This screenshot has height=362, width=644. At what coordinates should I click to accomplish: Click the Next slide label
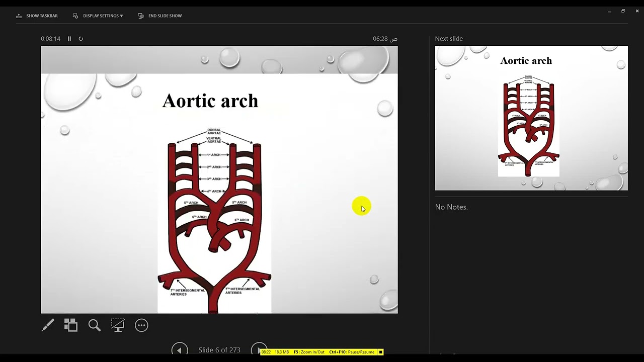(449, 39)
